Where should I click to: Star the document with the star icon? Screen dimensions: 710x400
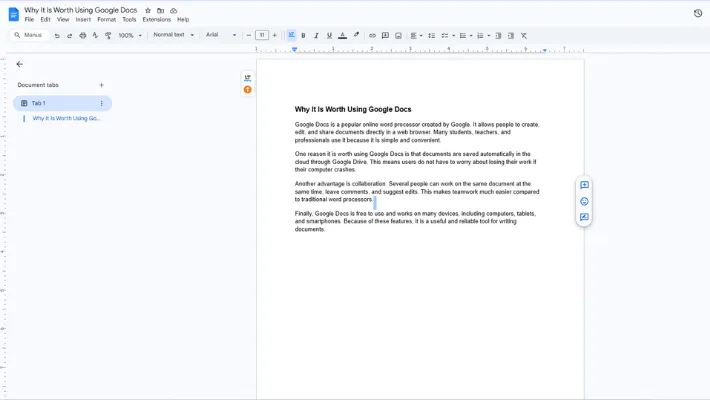tap(148, 10)
